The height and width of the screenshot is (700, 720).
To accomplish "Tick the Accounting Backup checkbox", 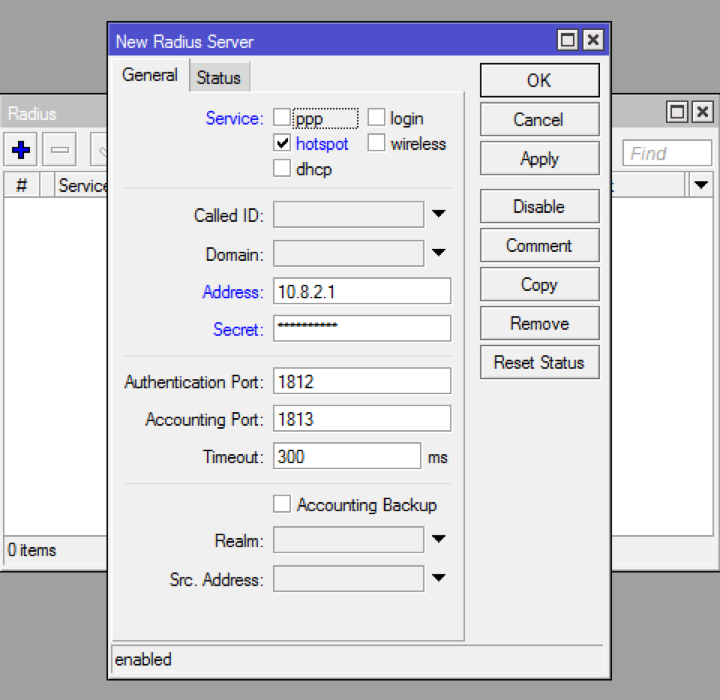I will [282, 505].
